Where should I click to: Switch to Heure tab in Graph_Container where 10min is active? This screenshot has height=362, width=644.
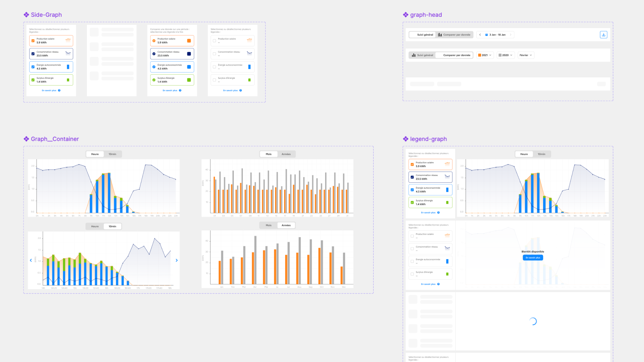(x=95, y=227)
